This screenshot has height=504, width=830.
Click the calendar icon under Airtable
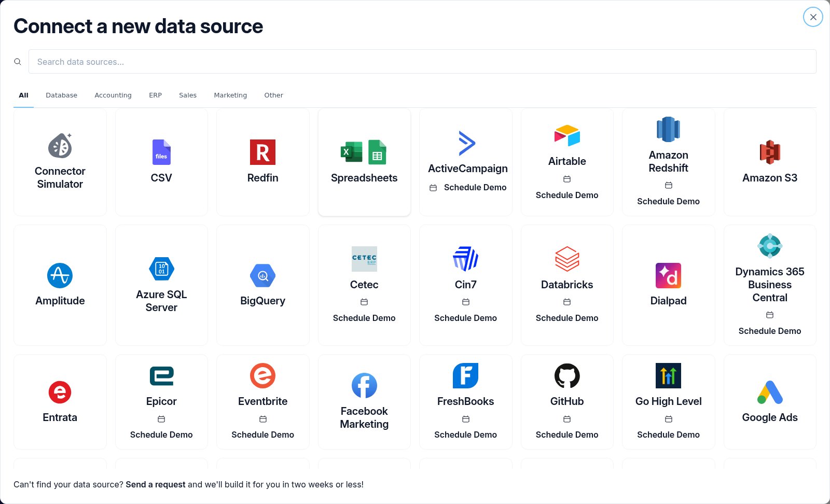[x=567, y=179]
